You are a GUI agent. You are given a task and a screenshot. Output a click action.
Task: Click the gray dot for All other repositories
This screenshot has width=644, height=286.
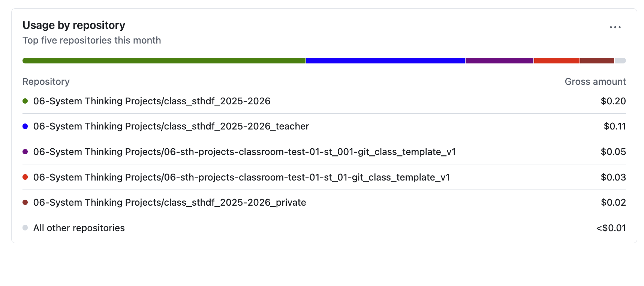coord(25,228)
